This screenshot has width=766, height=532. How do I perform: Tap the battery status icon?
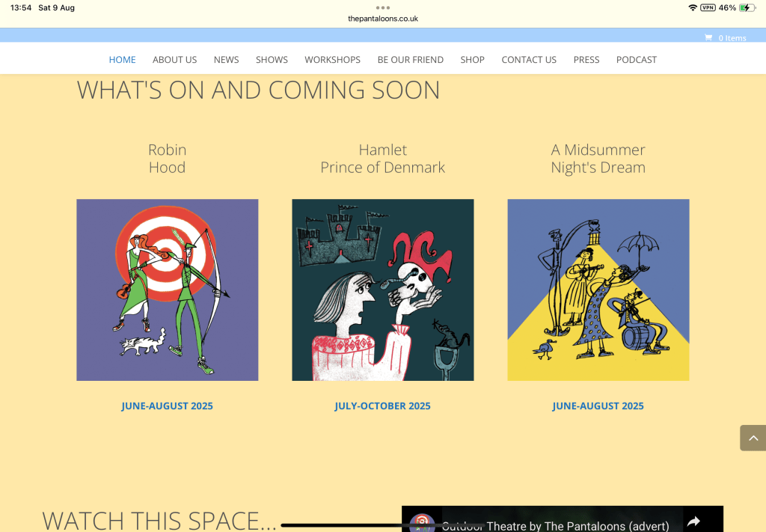(747, 7)
